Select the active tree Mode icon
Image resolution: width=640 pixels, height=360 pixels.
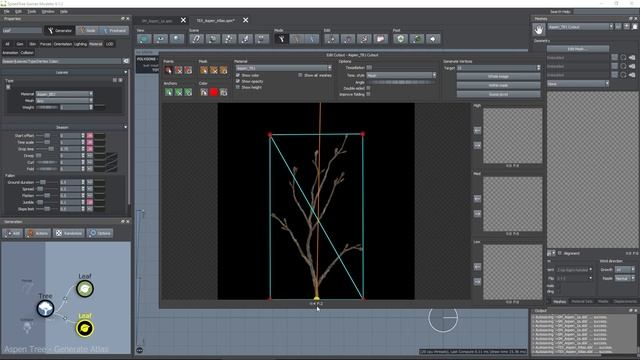(x=281, y=39)
